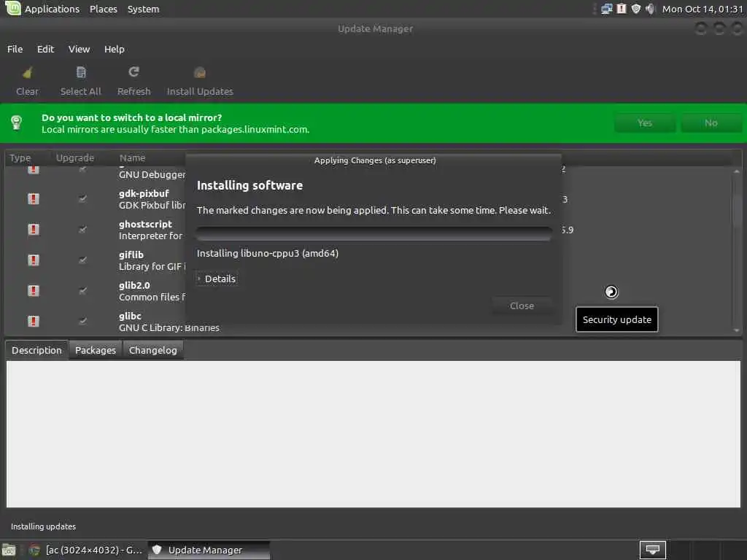
Task: Click the Upgrade column header
Action: coord(75,157)
